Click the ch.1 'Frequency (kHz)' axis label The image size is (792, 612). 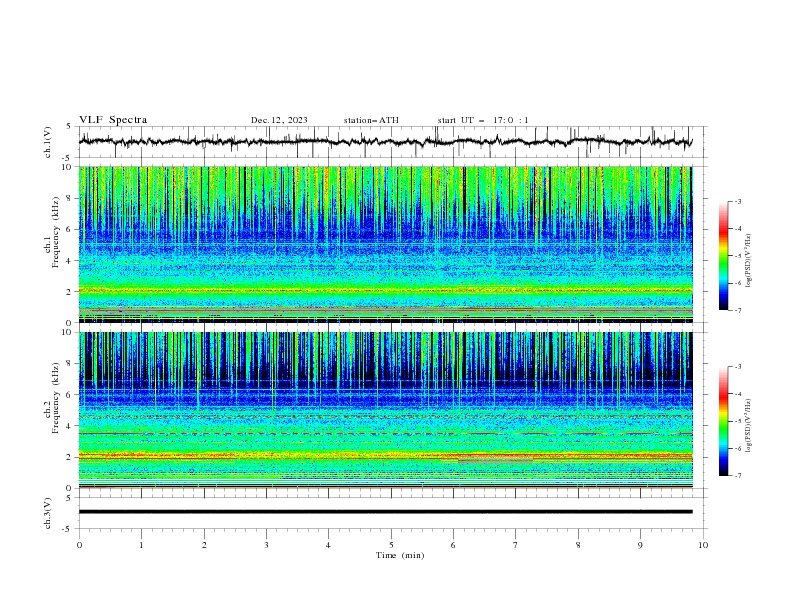pyautogui.click(x=56, y=233)
